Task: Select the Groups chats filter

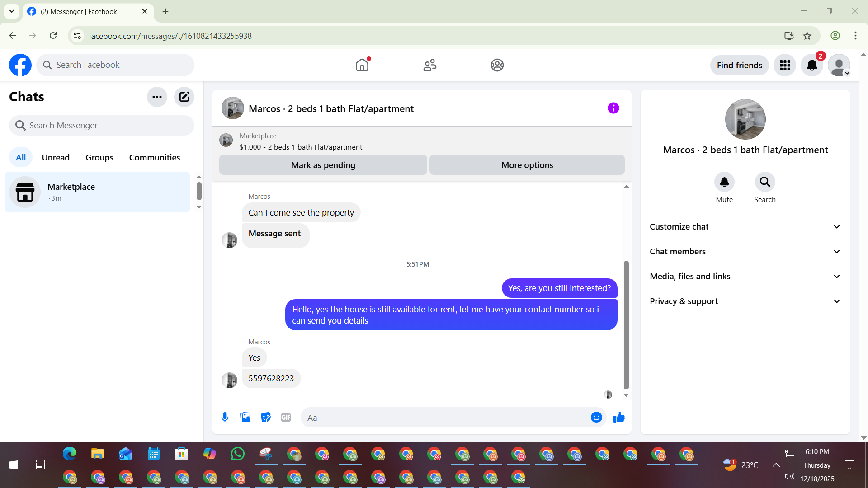Action: pyautogui.click(x=99, y=158)
